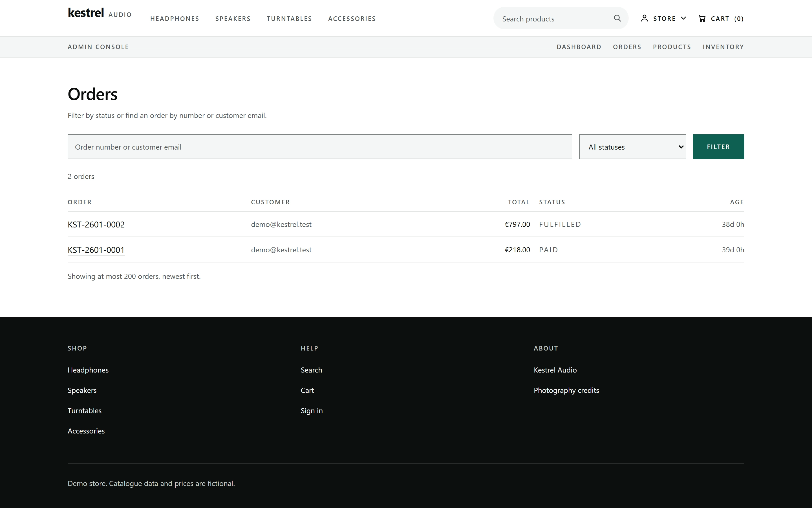Open footer Headphones link
Screen dimensions: 812x508
88,370
